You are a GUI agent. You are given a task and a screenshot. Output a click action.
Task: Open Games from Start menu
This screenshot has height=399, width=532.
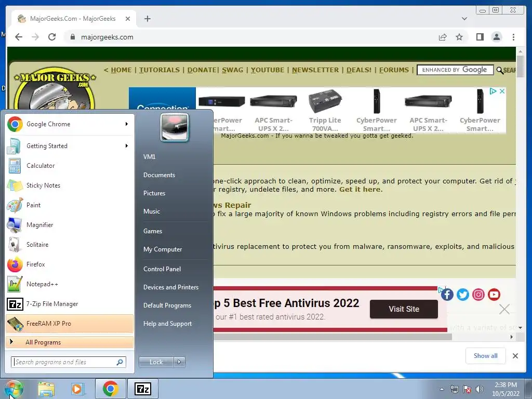[x=153, y=231]
